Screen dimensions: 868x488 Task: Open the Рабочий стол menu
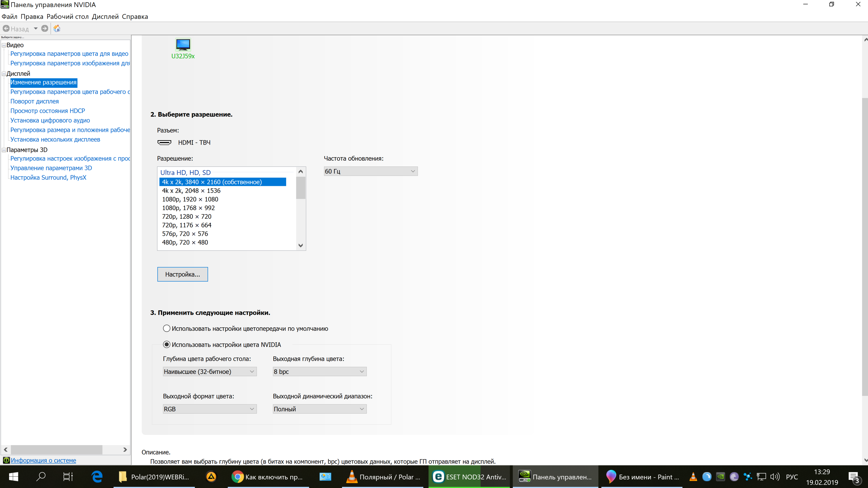coord(67,16)
